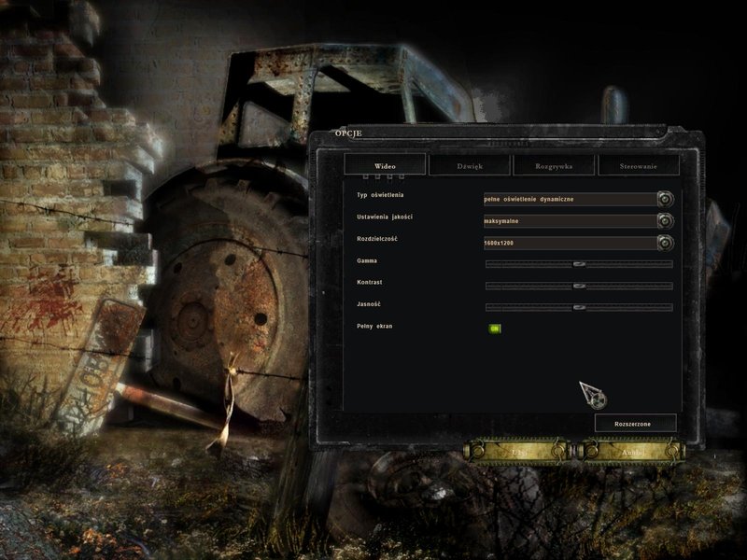Screen dimensions: 747x560
Task: Apply changes with the Użyj button
Action: [519, 452]
